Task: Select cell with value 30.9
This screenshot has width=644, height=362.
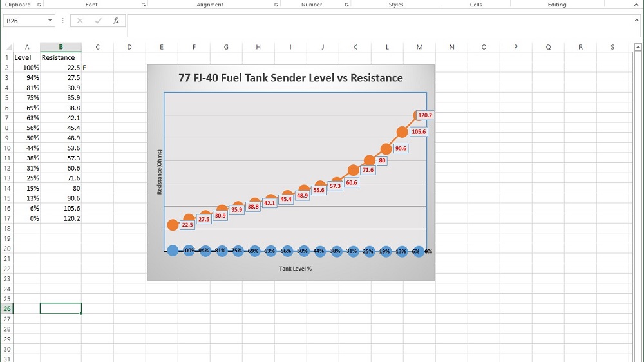Action: pyautogui.click(x=61, y=88)
